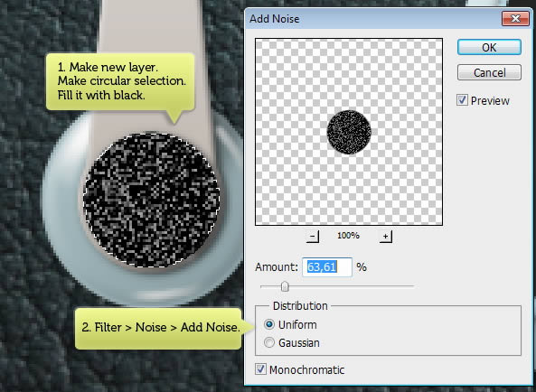This screenshot has height=392, width=536.
Task: Click the "Filter > Noise > Add Noise" note
Action: pyautogui.click(x=158, y=329)
